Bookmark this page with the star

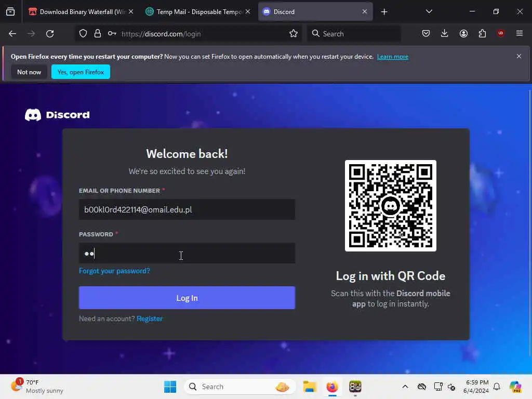click(294, 34)
